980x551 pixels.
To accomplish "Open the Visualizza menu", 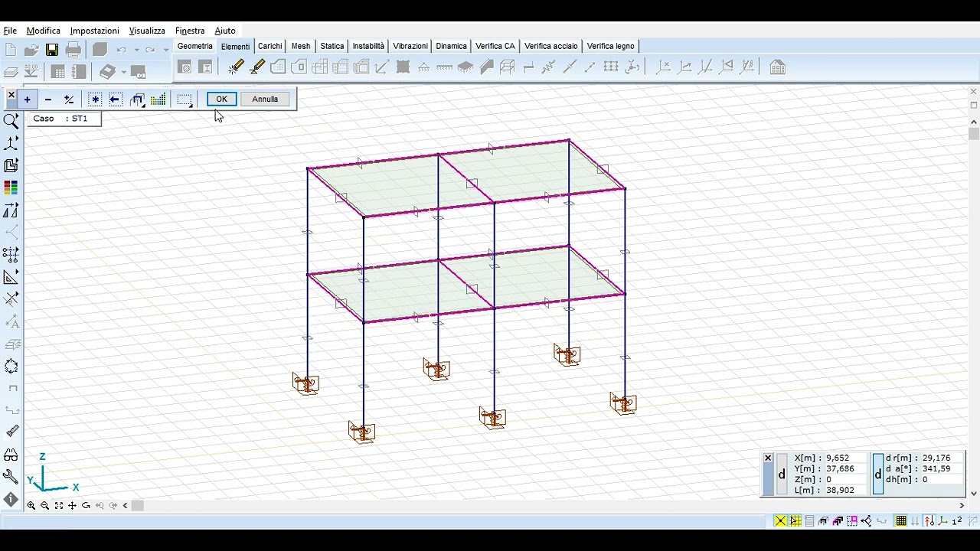I will [147, 31].
